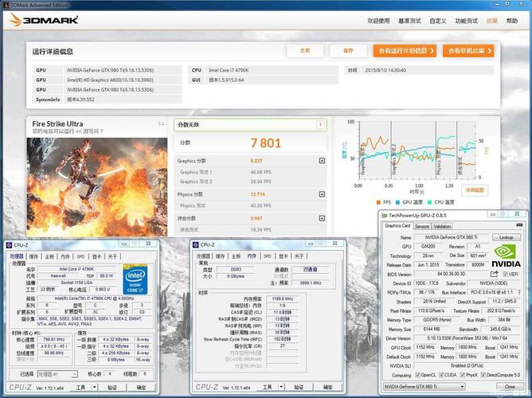Click the BIOS export share icon in GPU-Z
532x398 pixels.
click(495, 274)
